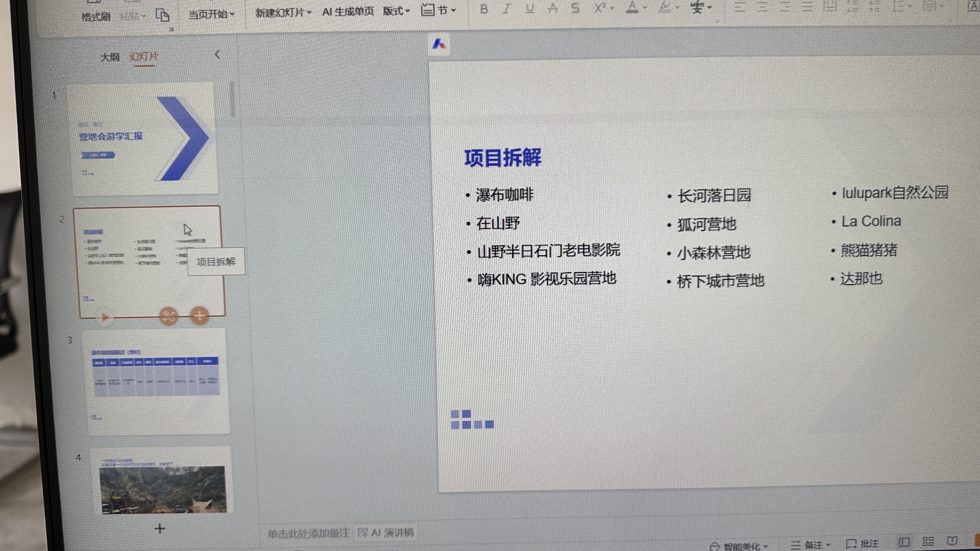
Task: Toggle strikethrough formatting
Action: [x=552, y=8]
